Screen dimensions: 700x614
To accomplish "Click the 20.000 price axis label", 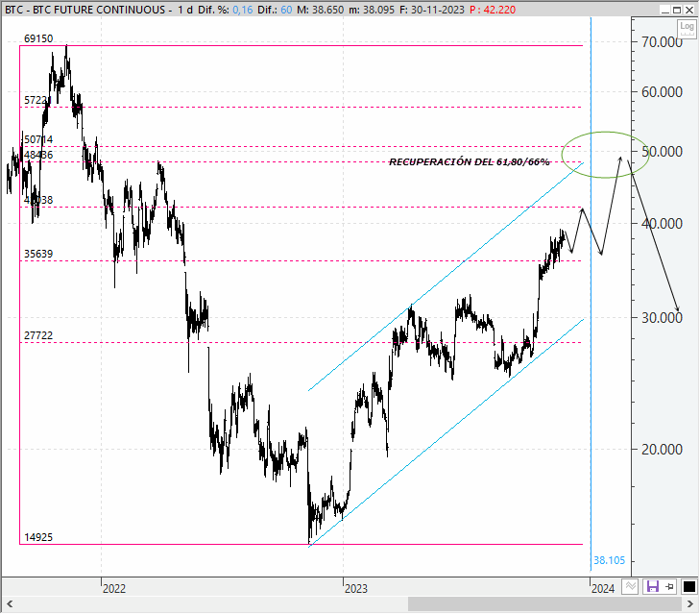I will (662, 449).
